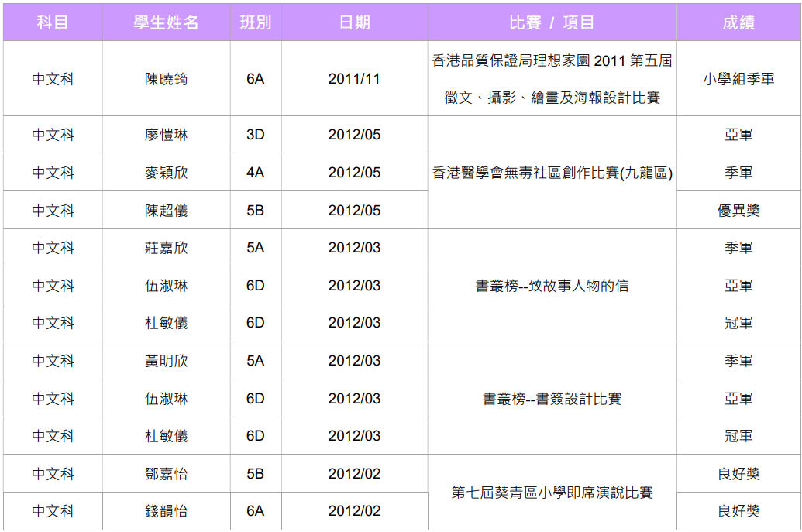Image resolution: width=802 pixels, height=532 pixels.
Task: Click the 莊嘉欣 name cell
Action: [166, 248]
